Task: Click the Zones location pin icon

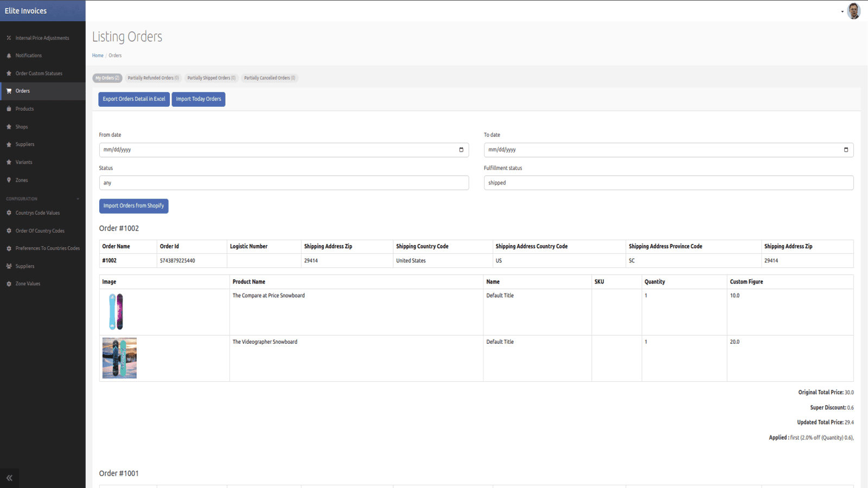Action: (x=9, y=179)
